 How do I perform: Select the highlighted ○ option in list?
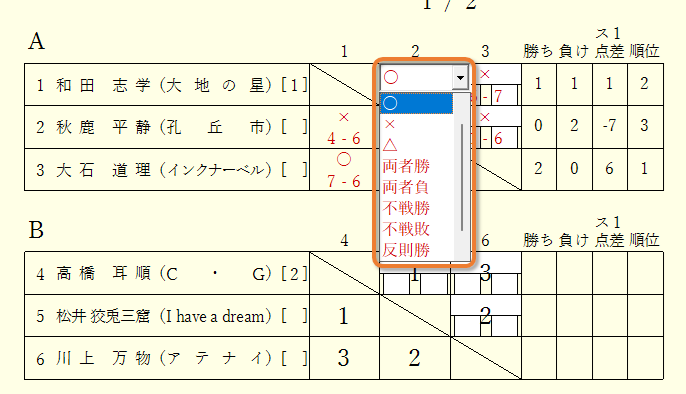[416, 103]
